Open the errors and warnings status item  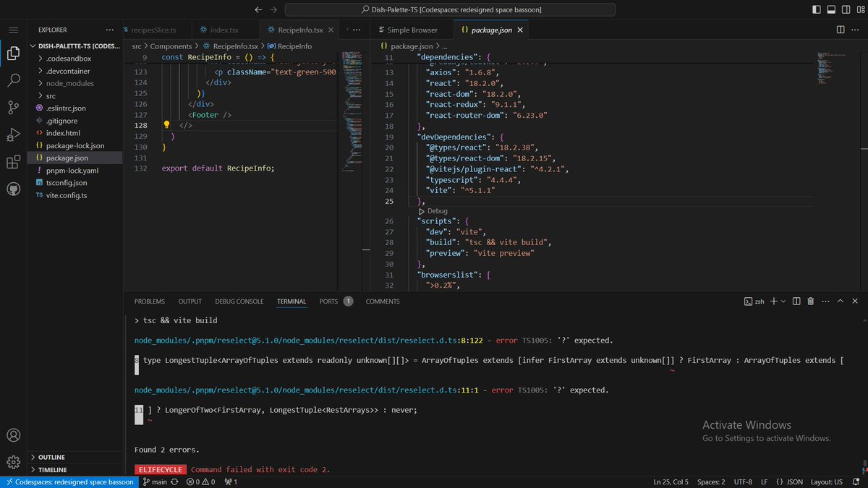202,481
